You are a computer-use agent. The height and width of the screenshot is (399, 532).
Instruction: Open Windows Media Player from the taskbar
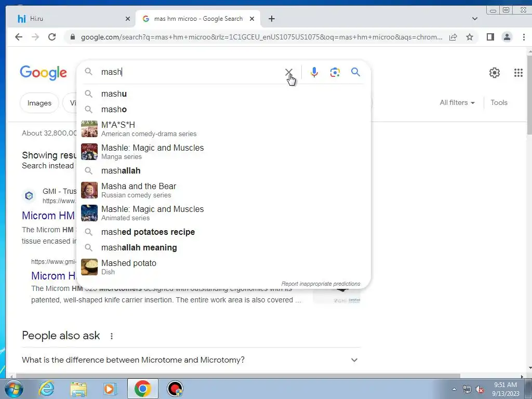(110, 389)
